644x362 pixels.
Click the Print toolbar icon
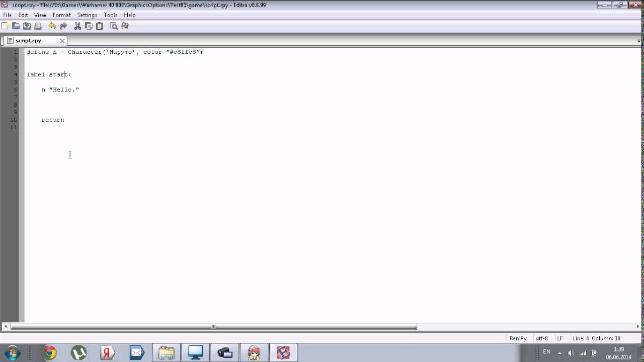coord(38,26)
